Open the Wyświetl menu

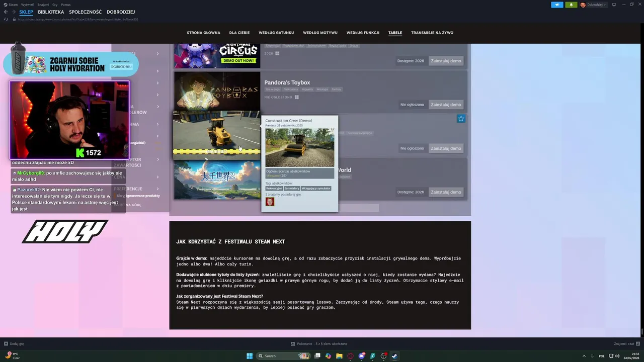point(28,5)
